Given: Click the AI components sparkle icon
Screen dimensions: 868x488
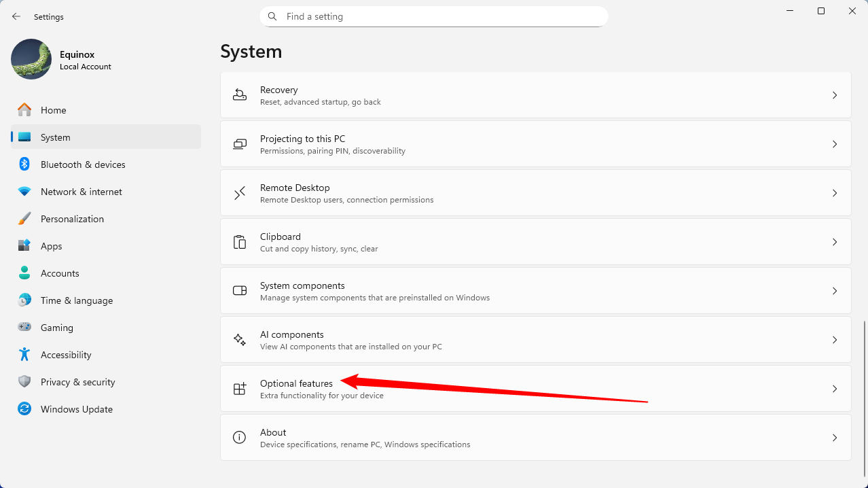Looking at the screenshot, I should tap(239, 340).
